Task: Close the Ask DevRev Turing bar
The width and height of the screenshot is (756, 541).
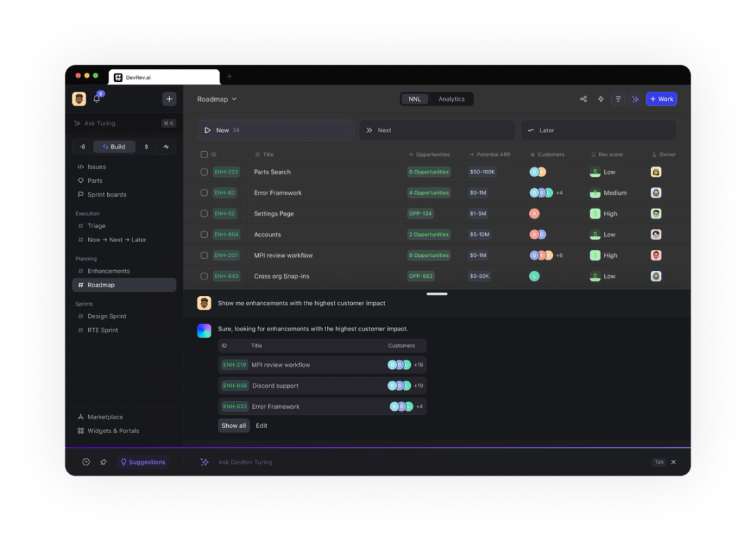Action: coord(673,462)
